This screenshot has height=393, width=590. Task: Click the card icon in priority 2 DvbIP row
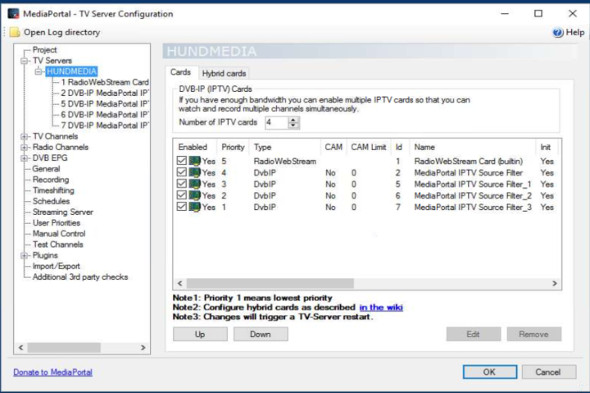(195, 196)
